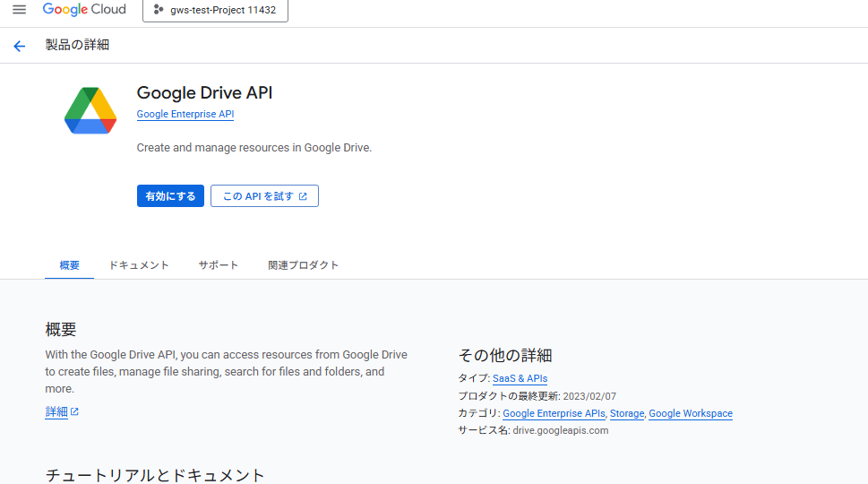Viewport: 868px width, 484px height.
Task: Click the この API を試す button
Action: click(264, 196)
